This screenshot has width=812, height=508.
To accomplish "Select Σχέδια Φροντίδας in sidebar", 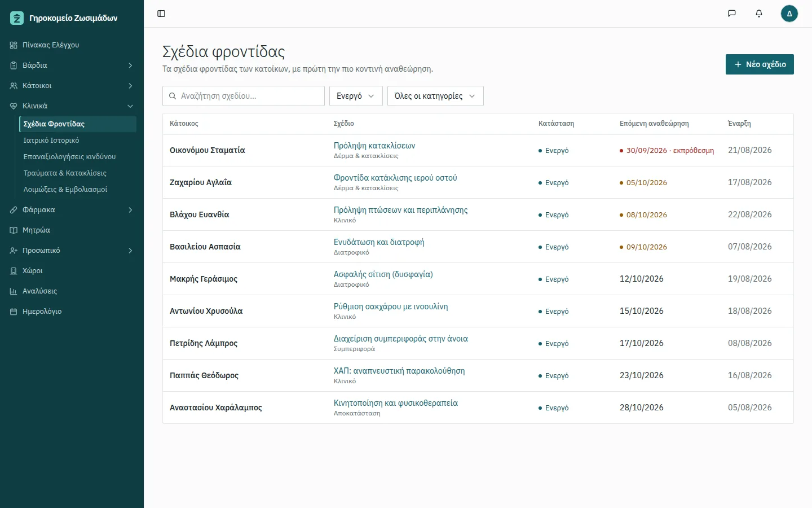I will [x=78, y=124].
